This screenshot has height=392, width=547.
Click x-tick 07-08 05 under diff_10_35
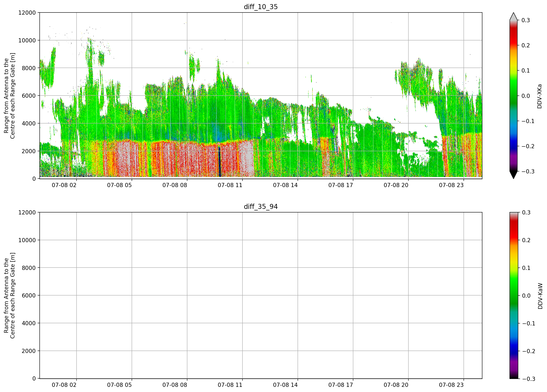(119, 185)
